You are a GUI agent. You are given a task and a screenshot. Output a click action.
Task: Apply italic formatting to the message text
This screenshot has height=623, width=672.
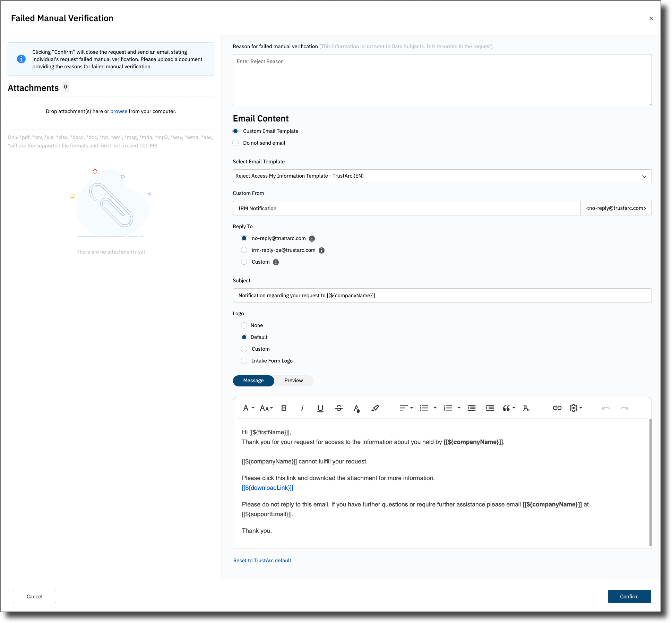tap(302, 408)
